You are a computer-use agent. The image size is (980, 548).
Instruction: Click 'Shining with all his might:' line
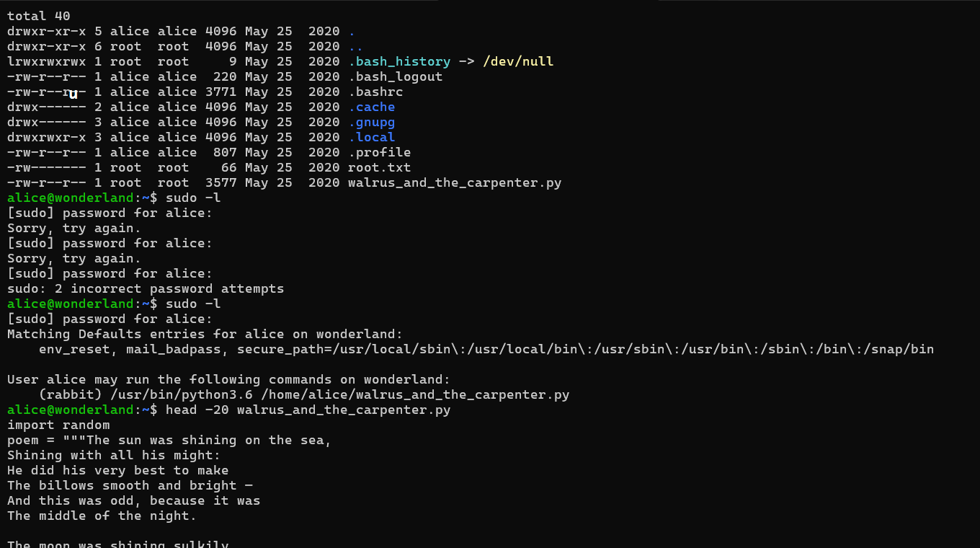tap(114, 455)
